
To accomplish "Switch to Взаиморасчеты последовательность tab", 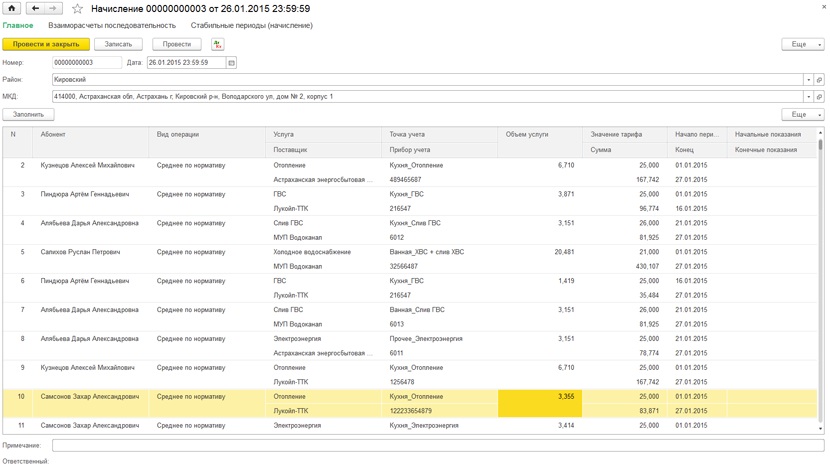I will pos(112,25).
